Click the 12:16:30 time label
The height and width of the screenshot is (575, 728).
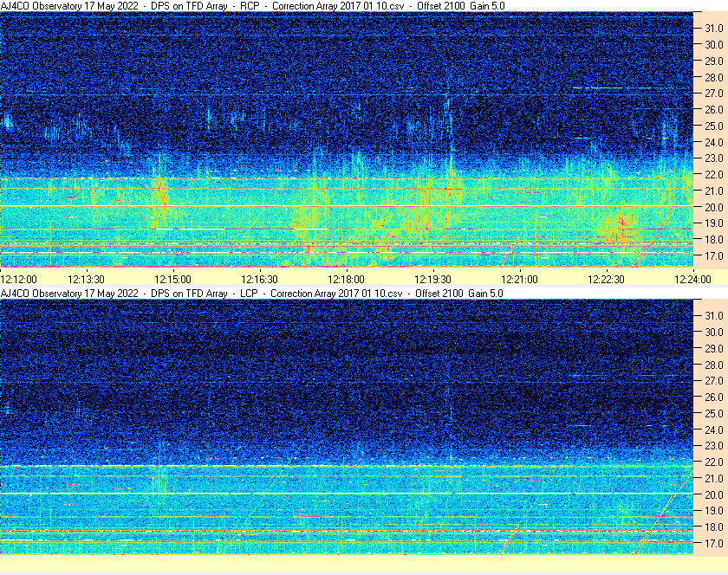click(259, 279)
